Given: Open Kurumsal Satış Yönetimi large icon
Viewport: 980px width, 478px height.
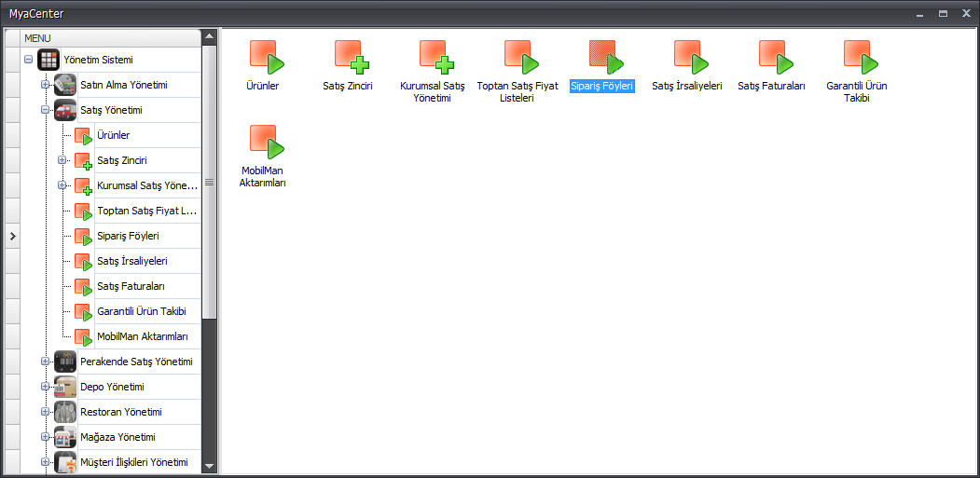Looking at the screenshot, I should tap(436, 57).
